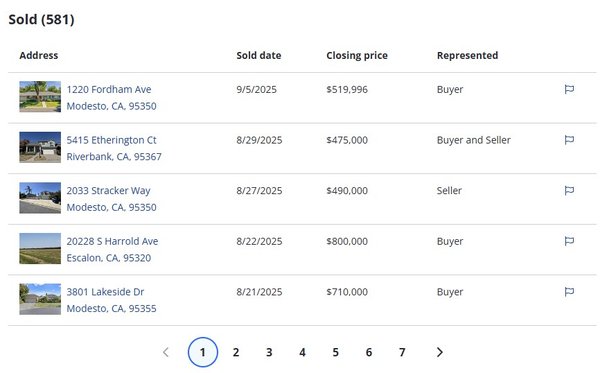Flag the 1220 Fordham Ave listing

[x=569, y=89]
